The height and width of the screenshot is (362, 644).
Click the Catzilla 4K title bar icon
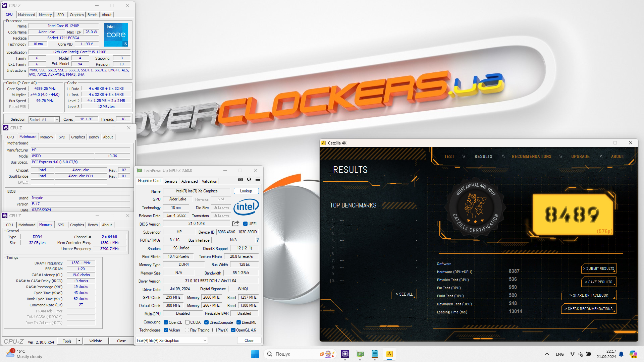(324, 143)
